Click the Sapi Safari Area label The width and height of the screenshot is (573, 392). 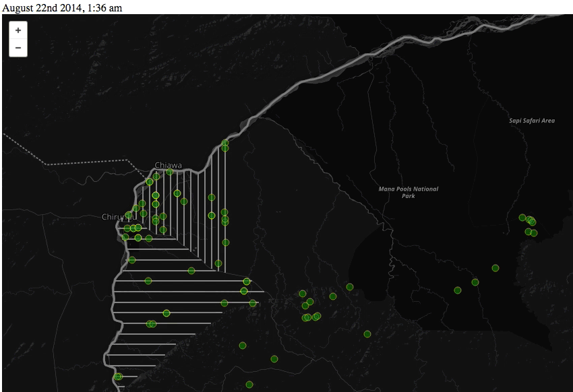coord(532,121)
